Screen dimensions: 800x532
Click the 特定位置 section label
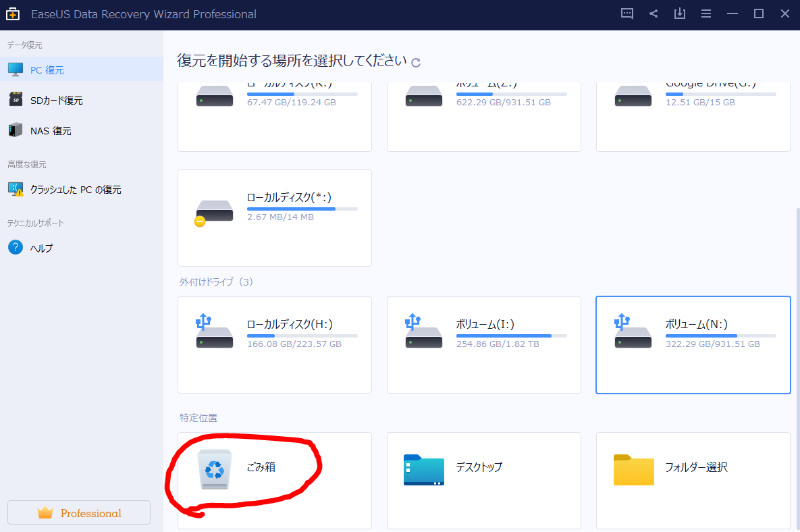click(198, 418)
